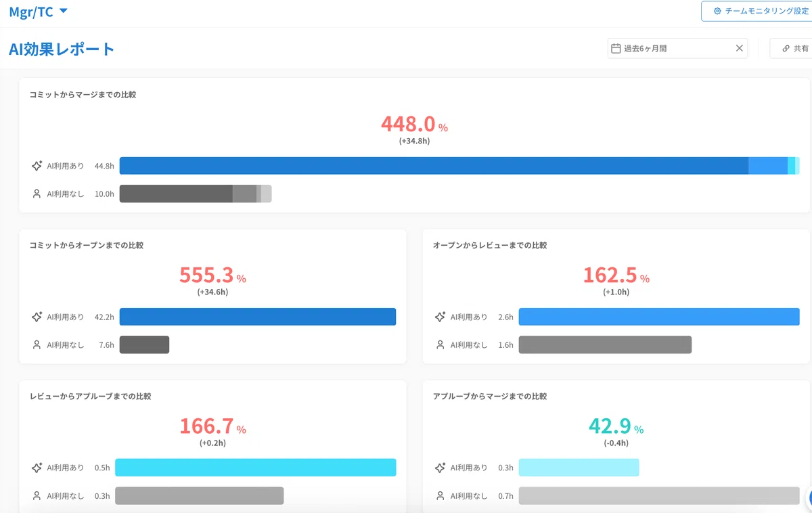
Task: Click grey 0.3h bar in レビューからアプルーブまで card
Action: click(199, 495)
